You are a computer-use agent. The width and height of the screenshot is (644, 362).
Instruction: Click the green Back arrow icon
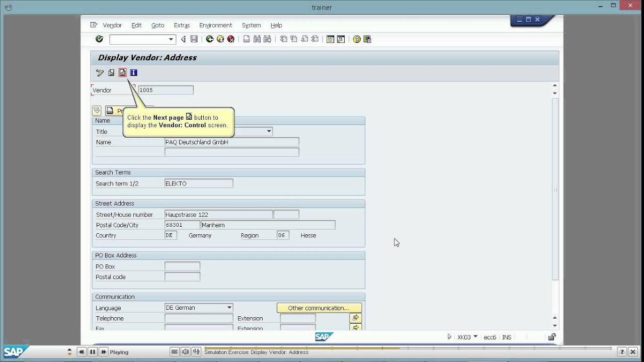(210, 39)
